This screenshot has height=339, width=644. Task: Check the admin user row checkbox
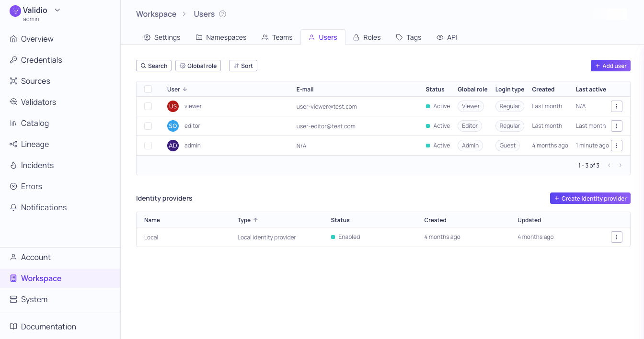click(148, 146)
